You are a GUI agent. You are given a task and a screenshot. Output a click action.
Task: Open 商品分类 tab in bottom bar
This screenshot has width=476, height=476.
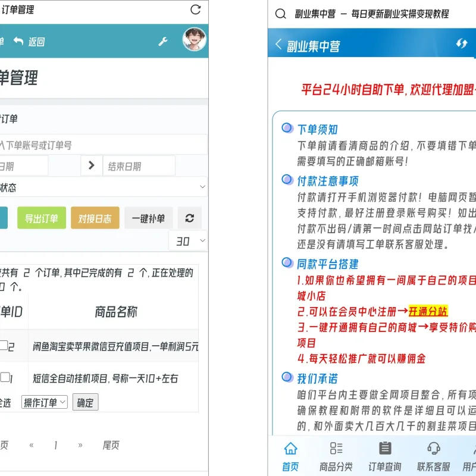[336, 456]
